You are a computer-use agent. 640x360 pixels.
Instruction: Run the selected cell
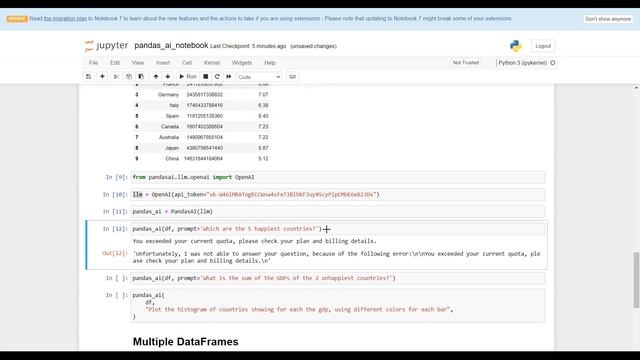coord(188,77)
